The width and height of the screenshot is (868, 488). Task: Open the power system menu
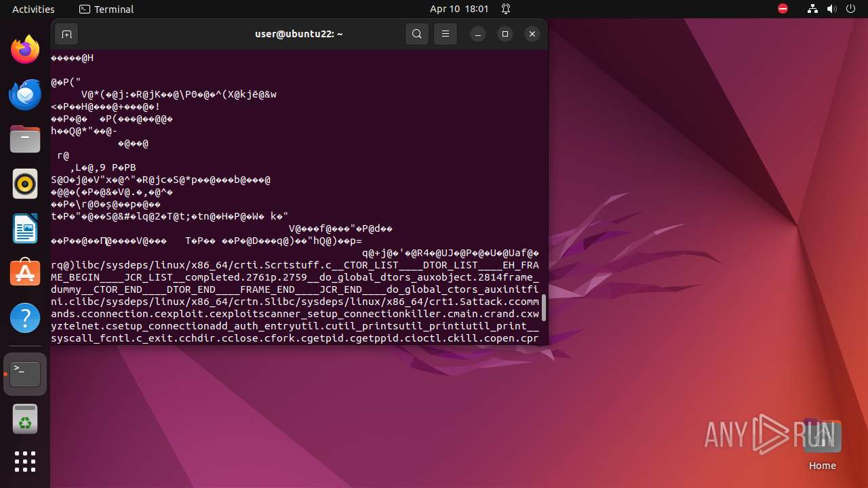point(851,9)
